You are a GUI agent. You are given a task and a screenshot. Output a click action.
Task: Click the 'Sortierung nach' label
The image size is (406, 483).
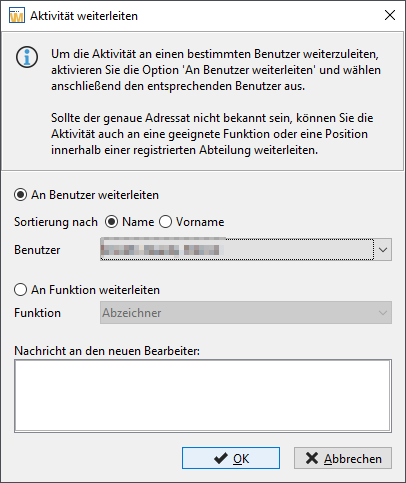56,222
